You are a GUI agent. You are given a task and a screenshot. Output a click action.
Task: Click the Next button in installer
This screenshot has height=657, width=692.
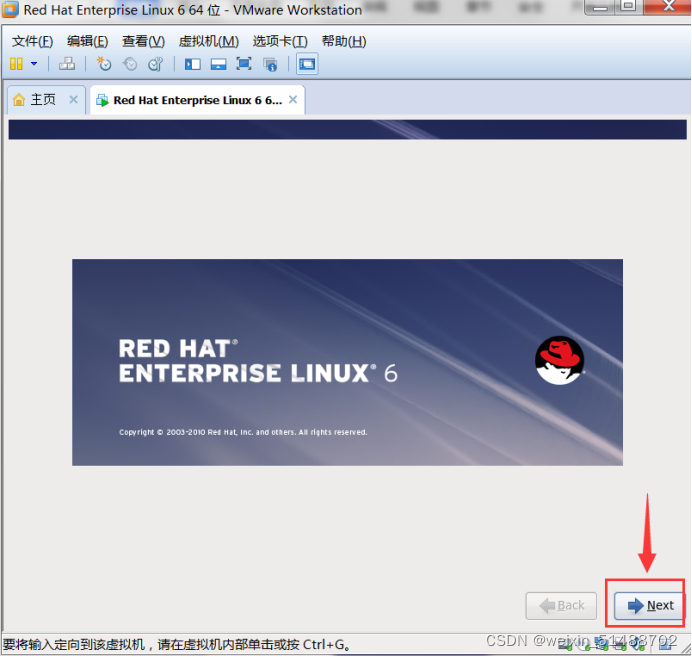(x=649, y=605)
